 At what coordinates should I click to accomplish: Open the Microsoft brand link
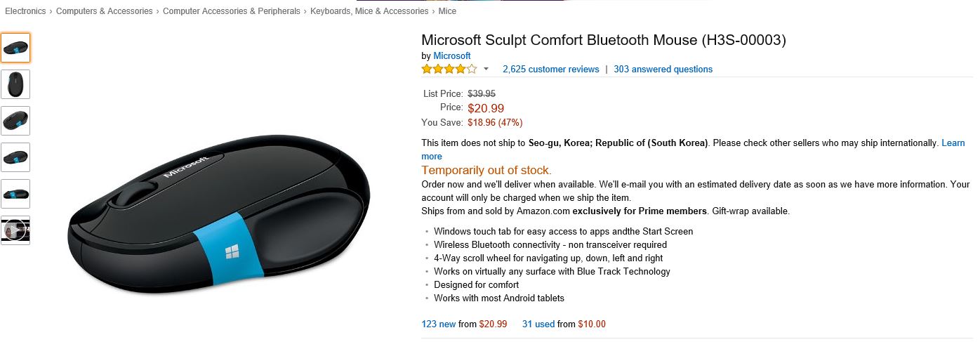pos(451,55)
